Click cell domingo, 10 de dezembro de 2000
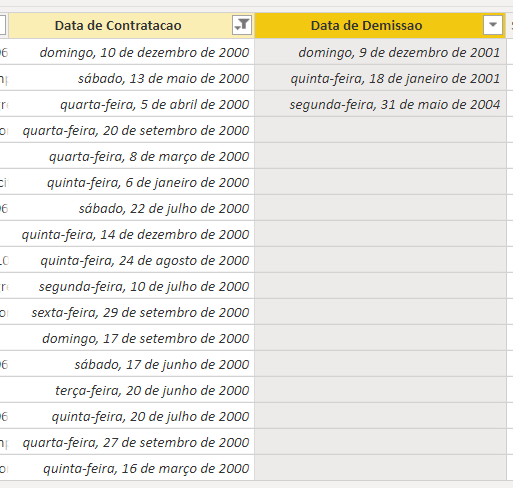 (x=131, y=52)
